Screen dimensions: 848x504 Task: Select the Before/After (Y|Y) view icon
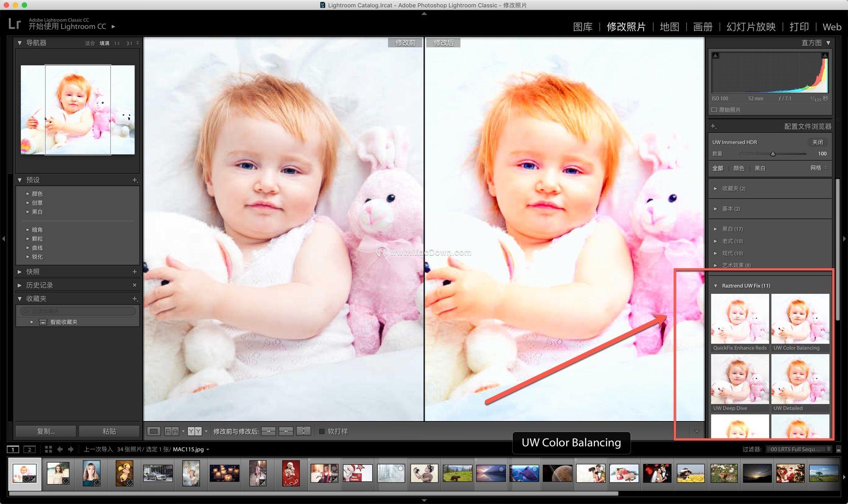pos(194,431)
